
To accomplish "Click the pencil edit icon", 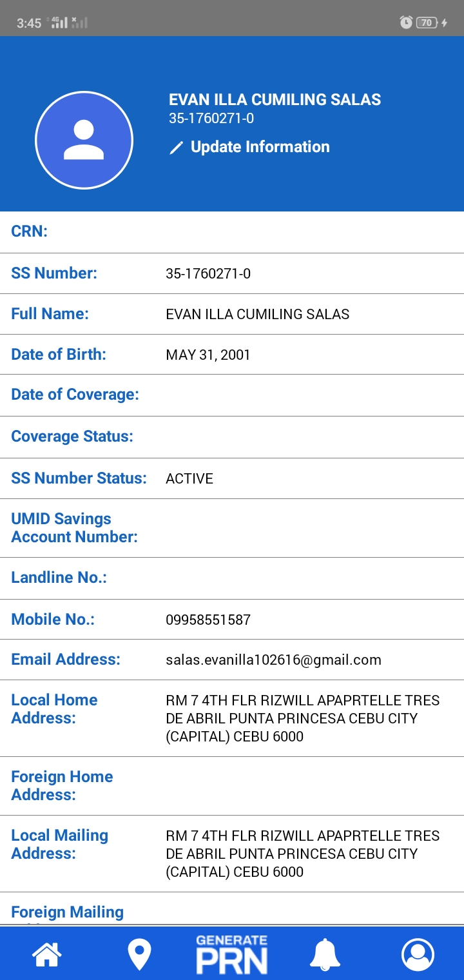I will 176,148.
